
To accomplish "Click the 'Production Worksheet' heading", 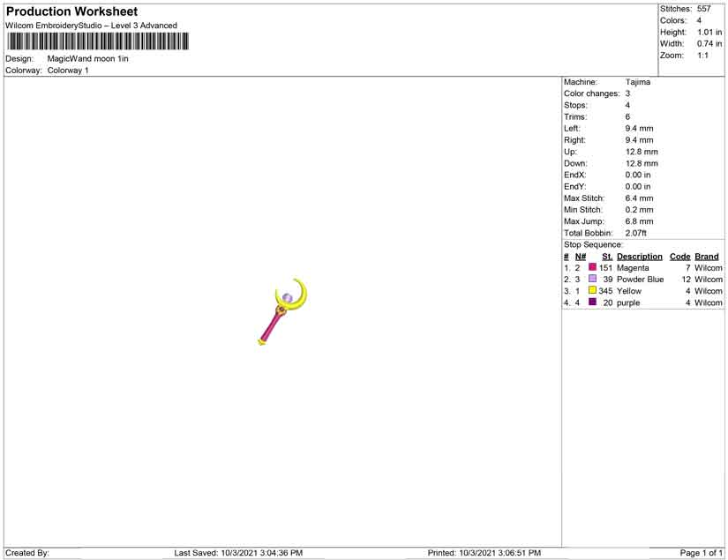I will pyautogui.click(x=72, y=11).
